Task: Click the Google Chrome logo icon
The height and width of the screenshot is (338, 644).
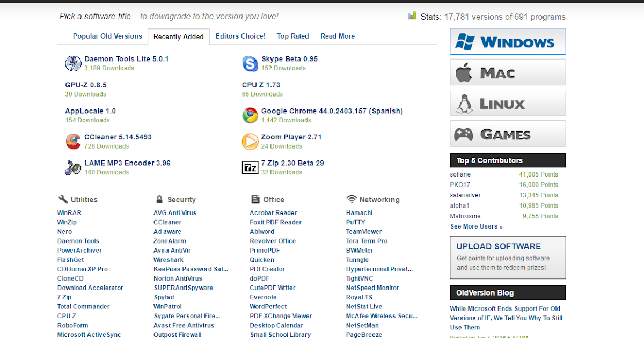Action: pos(250,115)
